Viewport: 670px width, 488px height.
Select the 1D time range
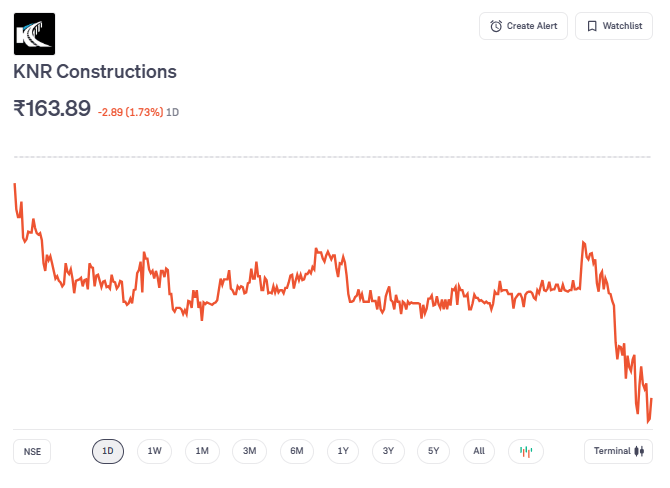(108, 451)
